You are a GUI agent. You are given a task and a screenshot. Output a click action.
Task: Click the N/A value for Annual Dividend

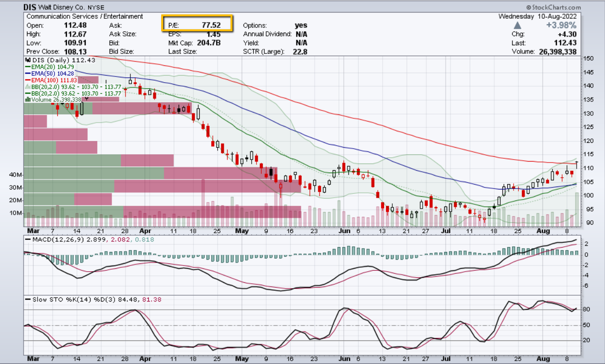(x=301, y=34)
